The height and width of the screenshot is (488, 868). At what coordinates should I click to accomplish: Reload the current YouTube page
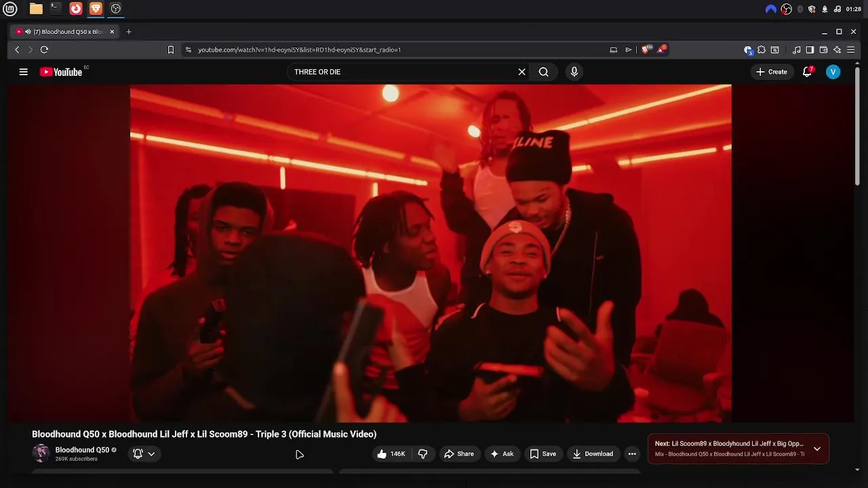[x=44, y=49]
